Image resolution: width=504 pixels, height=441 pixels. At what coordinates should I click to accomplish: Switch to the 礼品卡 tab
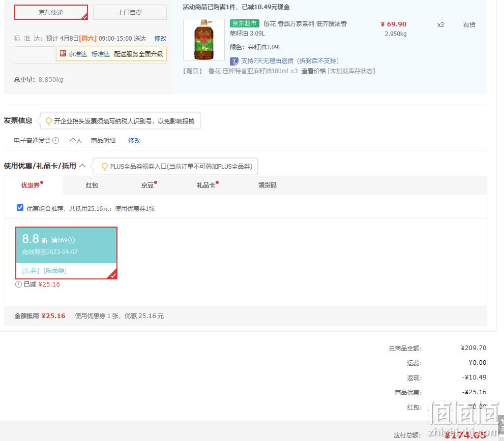[x=206, y=185]
